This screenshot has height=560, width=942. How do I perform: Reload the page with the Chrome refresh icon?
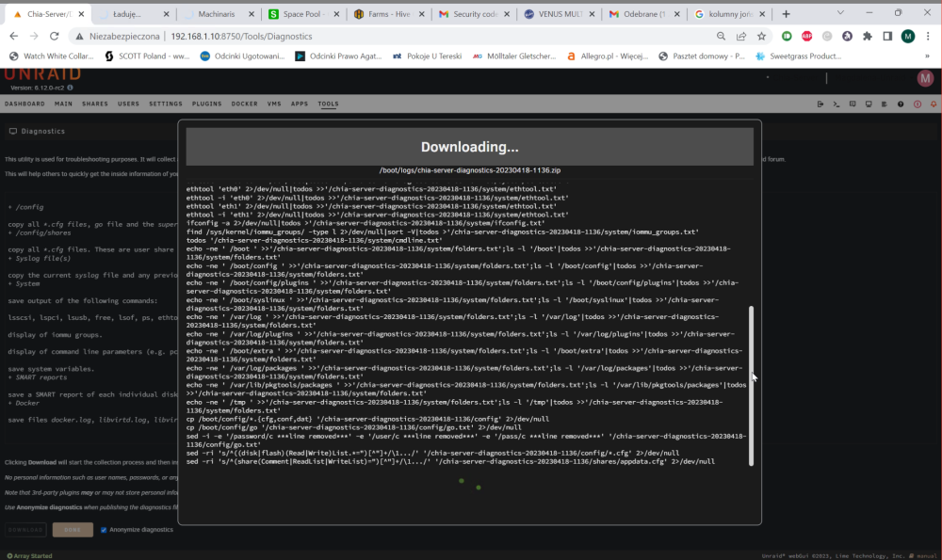[x=54, y=36]
